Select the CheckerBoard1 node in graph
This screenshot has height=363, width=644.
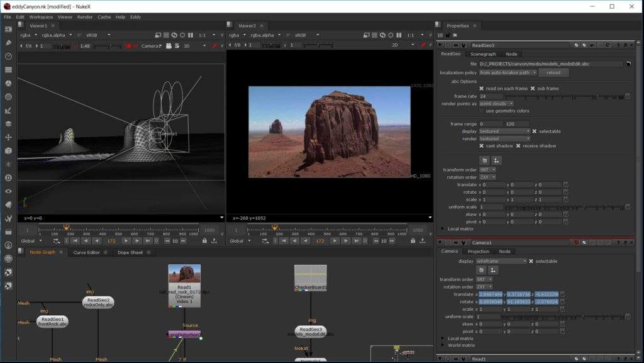click(x=310, y=277)
